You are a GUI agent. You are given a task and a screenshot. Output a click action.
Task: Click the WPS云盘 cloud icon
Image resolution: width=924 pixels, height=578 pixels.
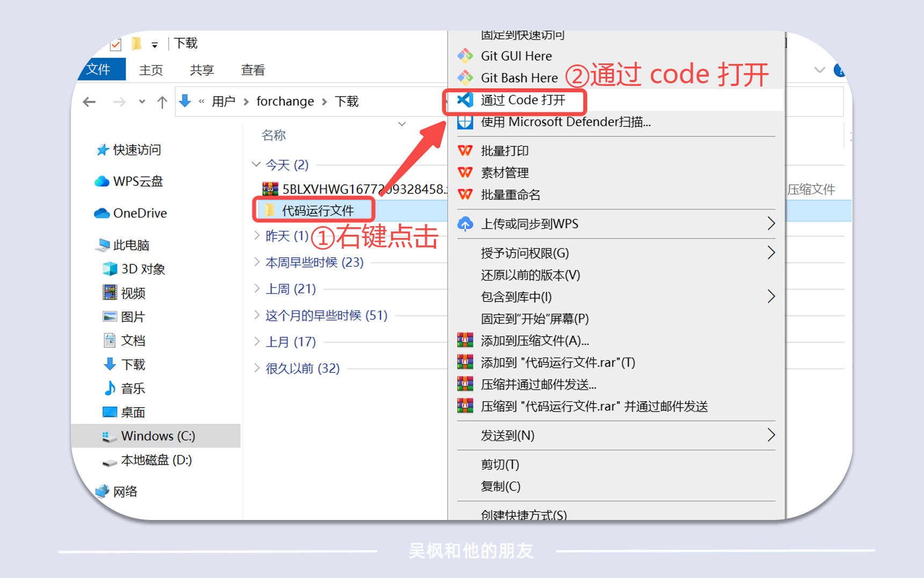point(102,182)
